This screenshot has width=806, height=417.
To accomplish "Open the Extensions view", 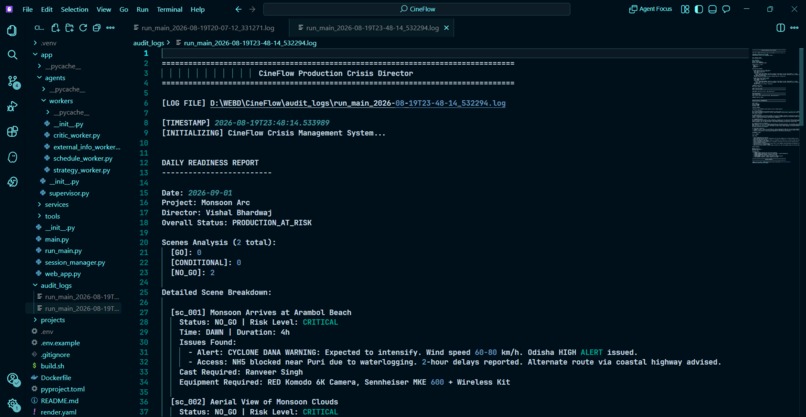I will [12, 132].
